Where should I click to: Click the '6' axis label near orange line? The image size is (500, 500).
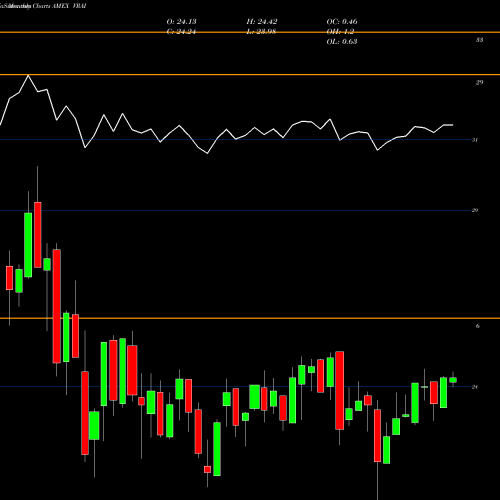[478, 326]
